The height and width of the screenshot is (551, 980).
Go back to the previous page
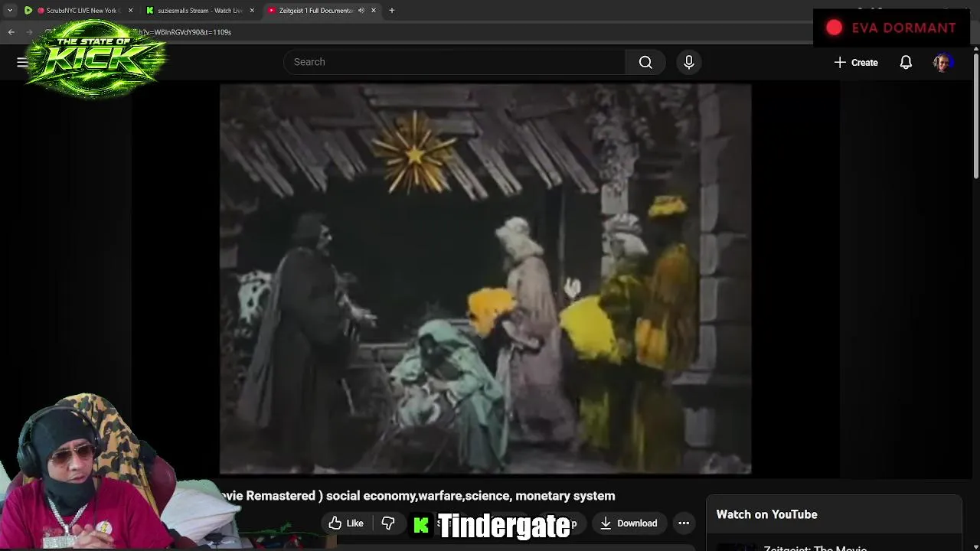click(x=11, y=32)
